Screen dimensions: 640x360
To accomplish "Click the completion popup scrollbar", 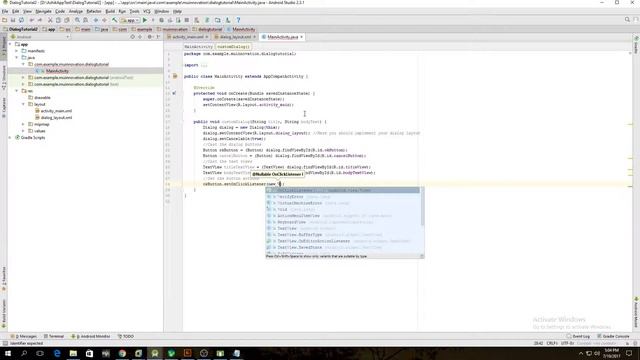I will coord(422,207).
